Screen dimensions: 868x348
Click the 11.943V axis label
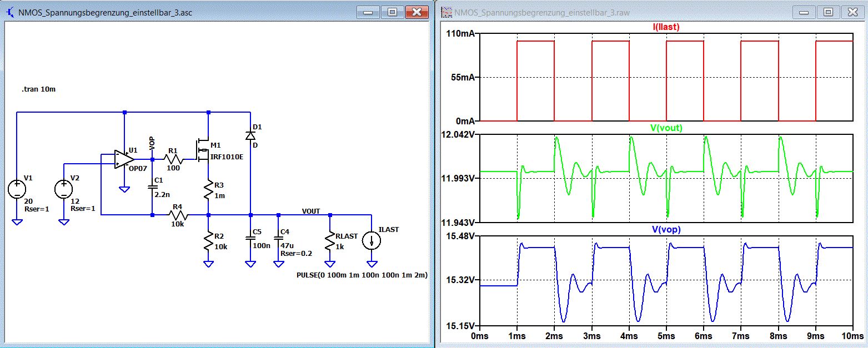459,222
